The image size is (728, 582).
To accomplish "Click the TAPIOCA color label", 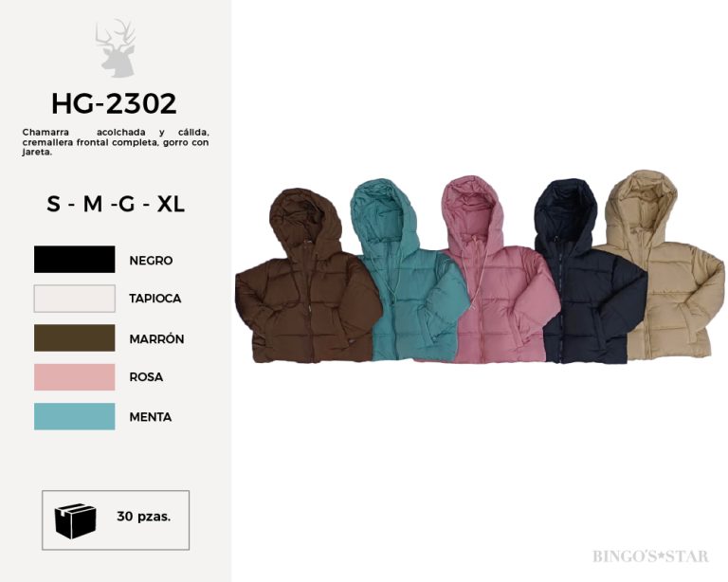I will pyautogui.click(x=155, y=299).
